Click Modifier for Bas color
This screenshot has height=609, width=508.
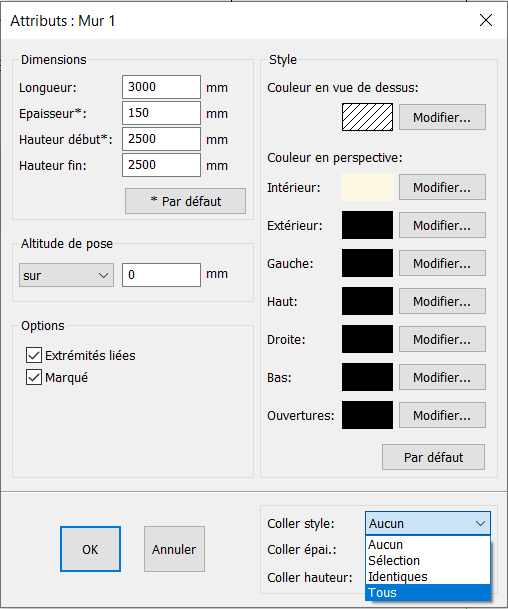(442, 378)
